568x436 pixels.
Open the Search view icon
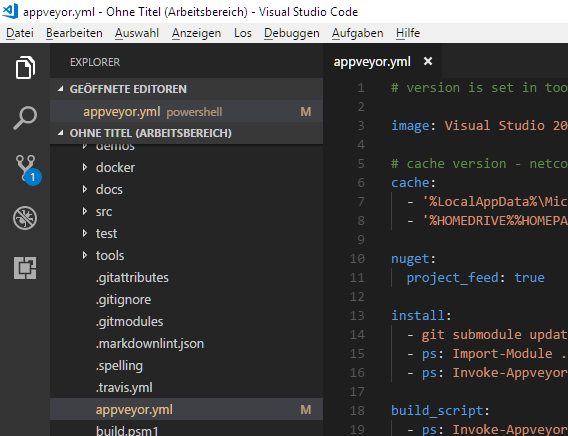coord(25,118)
